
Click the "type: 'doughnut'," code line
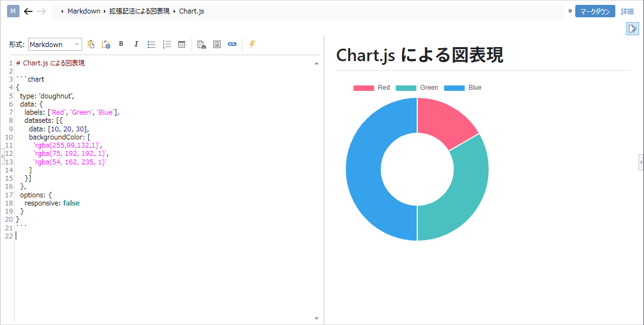[x=47, y=96]
